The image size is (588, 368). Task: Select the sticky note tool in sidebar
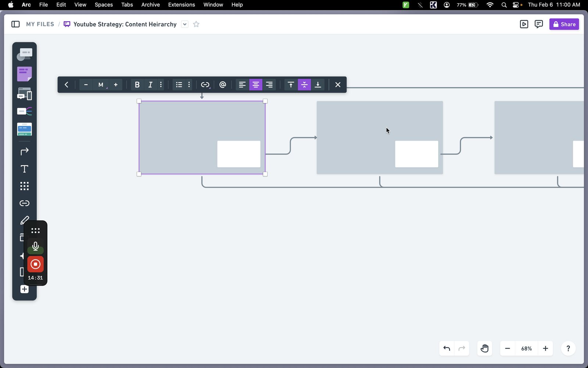(24, 74)
